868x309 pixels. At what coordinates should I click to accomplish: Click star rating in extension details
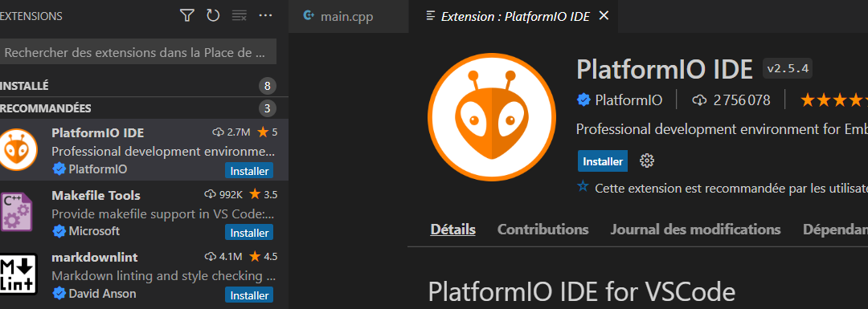click(834, 100)
